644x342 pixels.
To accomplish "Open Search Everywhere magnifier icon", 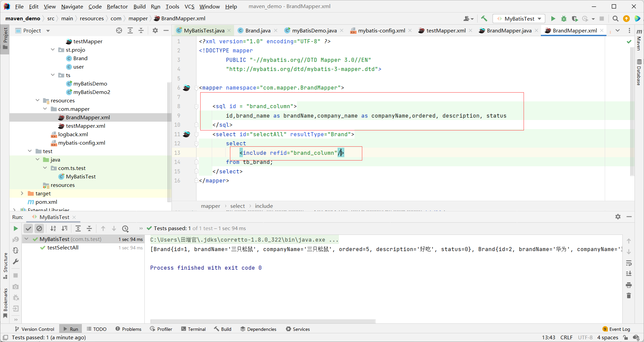I will click(616, 19).
